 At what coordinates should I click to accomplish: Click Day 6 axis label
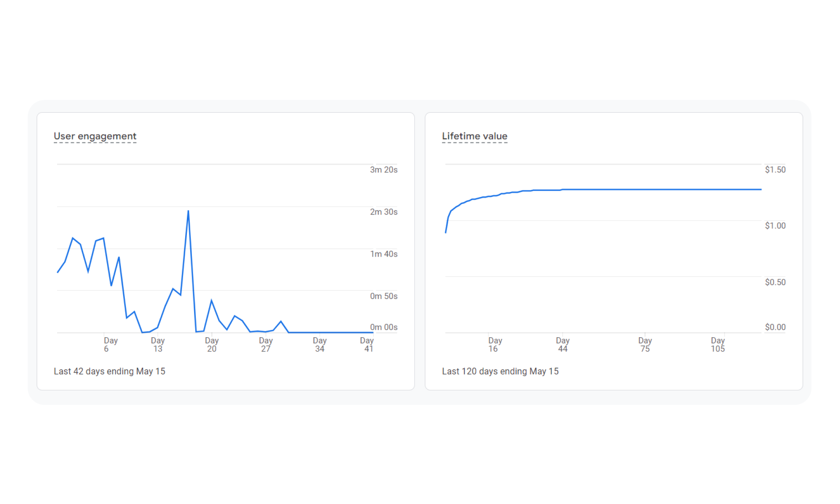coord(110,344)
